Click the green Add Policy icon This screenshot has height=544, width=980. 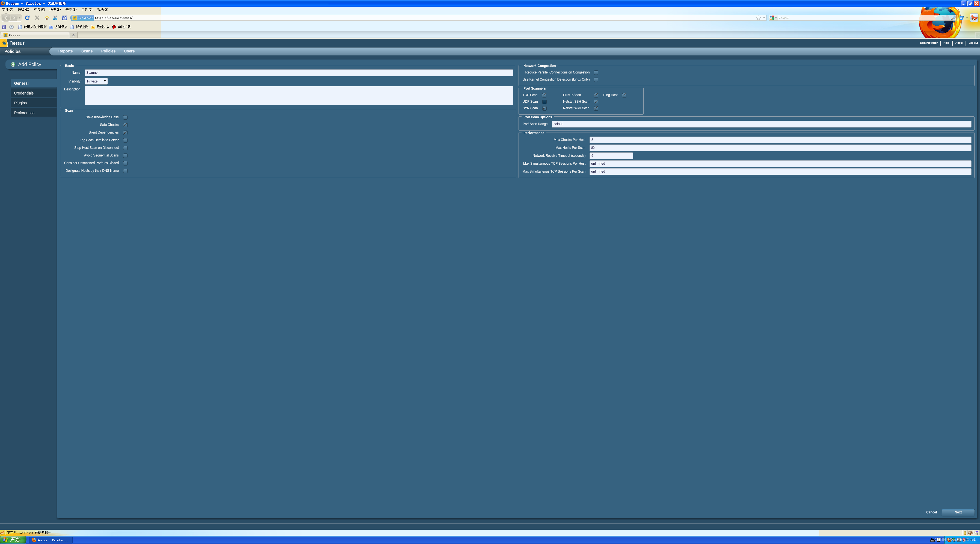pos(13,64)
